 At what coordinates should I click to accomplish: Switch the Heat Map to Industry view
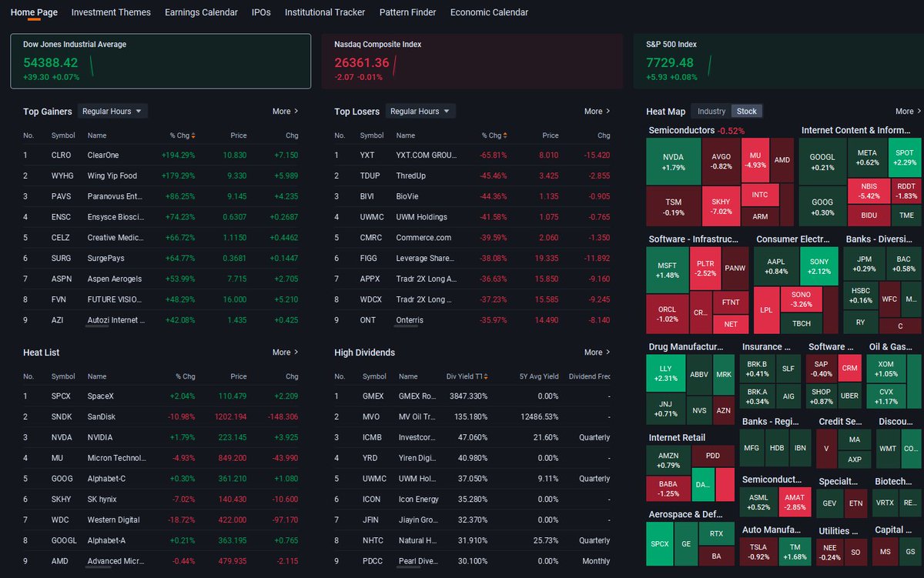(711, 111)
